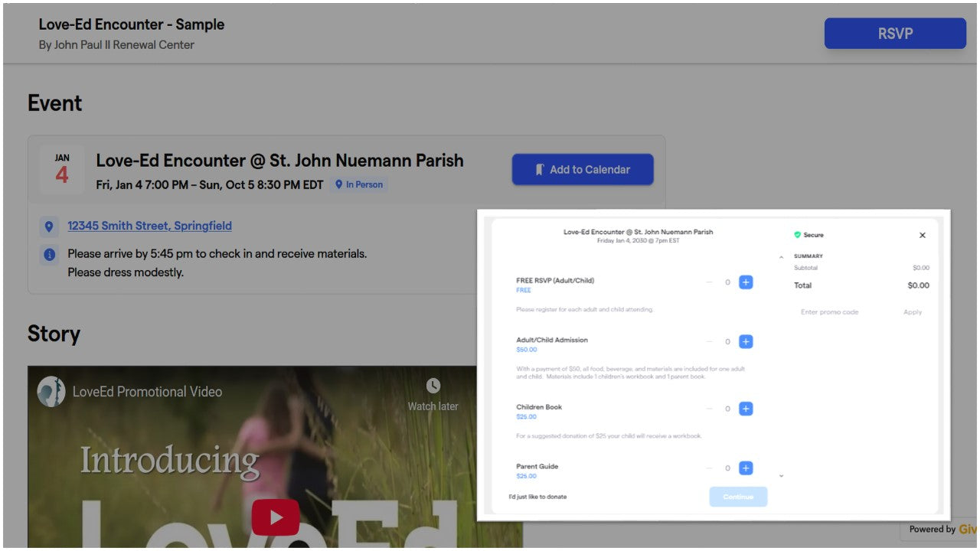Click the In Person location badge

(359, 184)
